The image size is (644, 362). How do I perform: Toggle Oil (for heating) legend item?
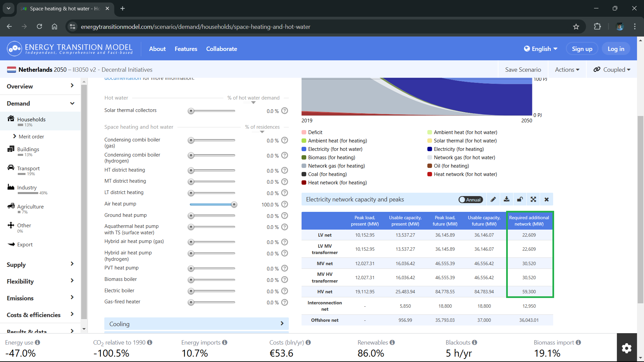448,166
